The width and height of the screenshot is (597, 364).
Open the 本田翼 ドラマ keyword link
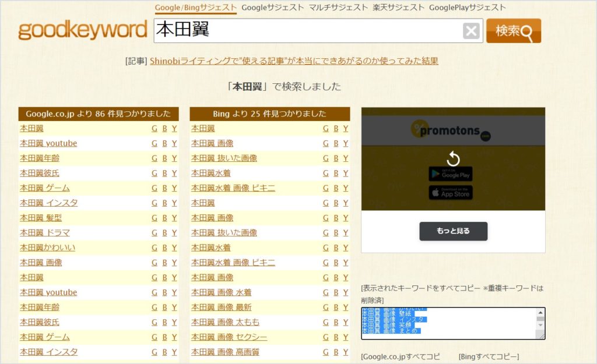[45, 233]
